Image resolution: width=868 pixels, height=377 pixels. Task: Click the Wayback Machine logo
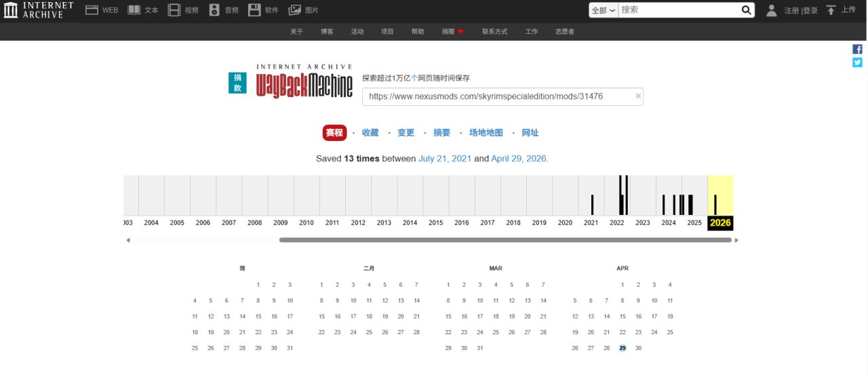pos(304,81)
